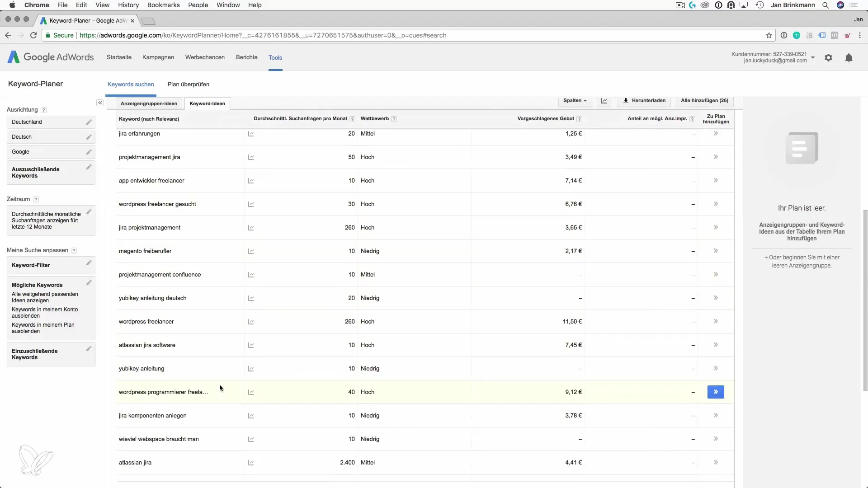Viewport: 868px width, 488px height.
Task: Go back in browser history
Action: [x=8, y=35]
